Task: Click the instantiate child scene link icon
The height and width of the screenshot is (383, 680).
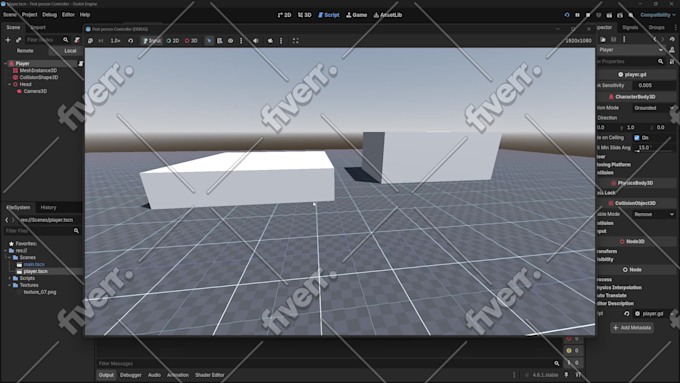Action: 18,40
